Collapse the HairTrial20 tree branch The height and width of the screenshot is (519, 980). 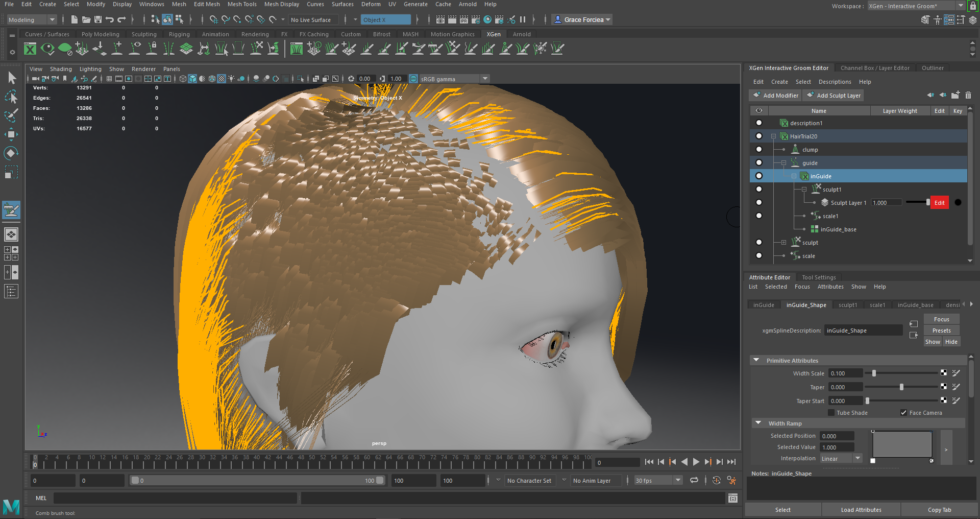[x=774, y=136]
